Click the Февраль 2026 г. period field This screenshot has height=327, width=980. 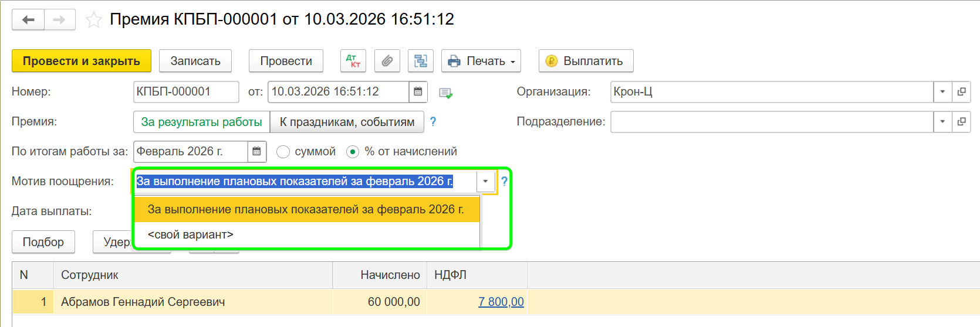click(x=191, y=152)
